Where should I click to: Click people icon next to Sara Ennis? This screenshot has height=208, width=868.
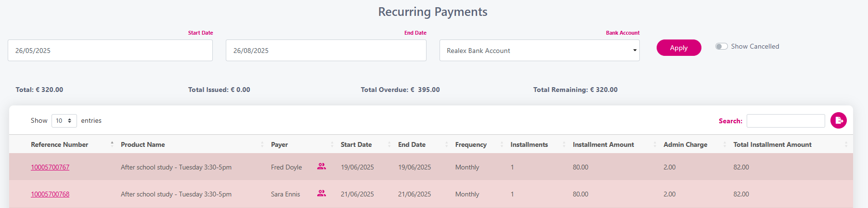point(322,194)
